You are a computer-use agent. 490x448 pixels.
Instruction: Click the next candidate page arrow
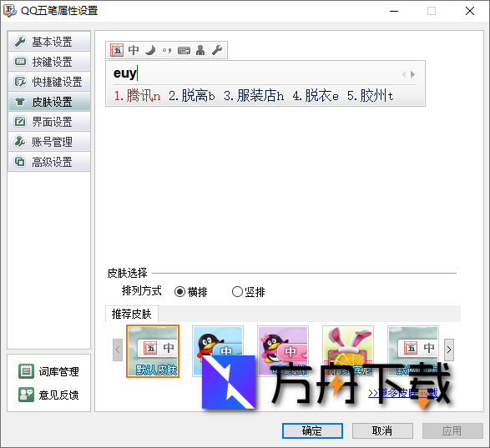tap(413, 74)
